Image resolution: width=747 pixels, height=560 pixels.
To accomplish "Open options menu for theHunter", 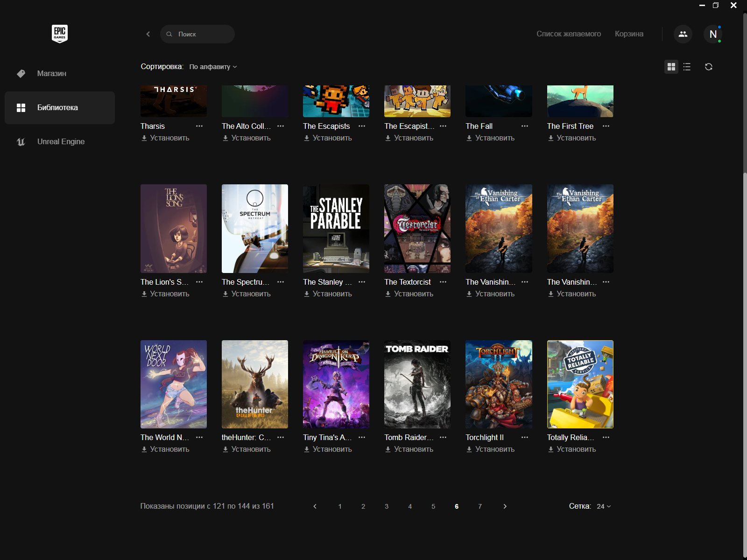I will pos(281,437).
